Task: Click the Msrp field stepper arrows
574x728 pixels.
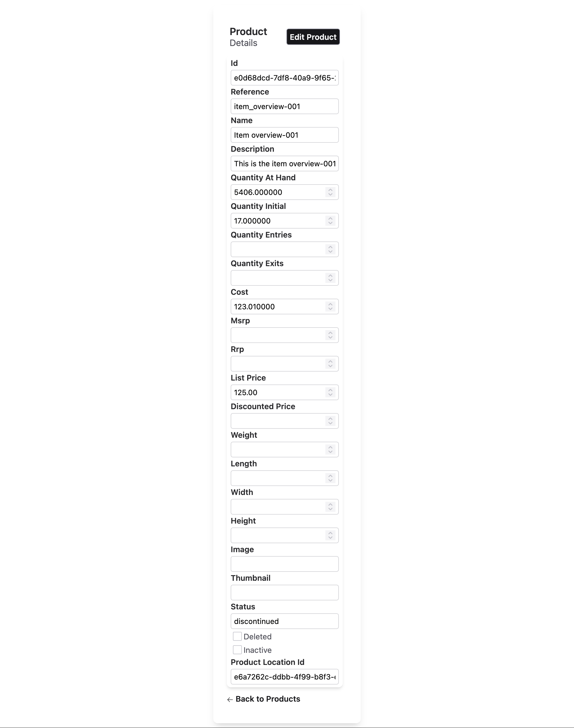Action: coord(330,335)
